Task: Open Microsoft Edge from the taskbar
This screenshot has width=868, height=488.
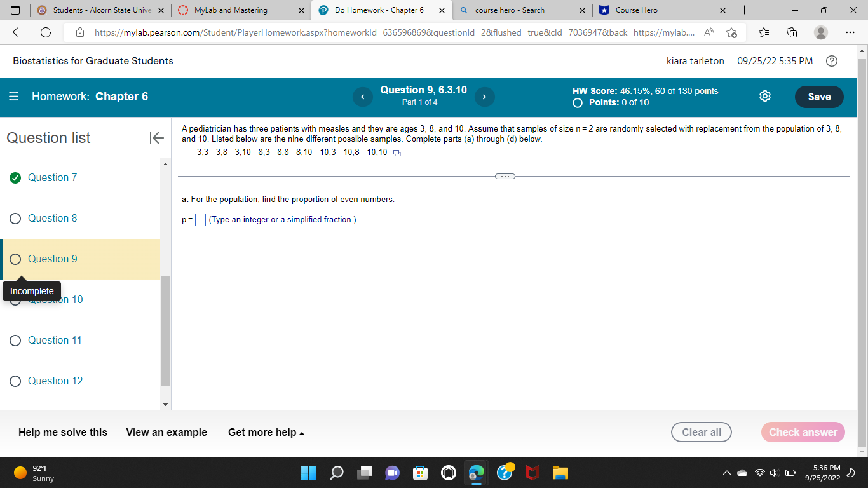Action: click(476, 473)
